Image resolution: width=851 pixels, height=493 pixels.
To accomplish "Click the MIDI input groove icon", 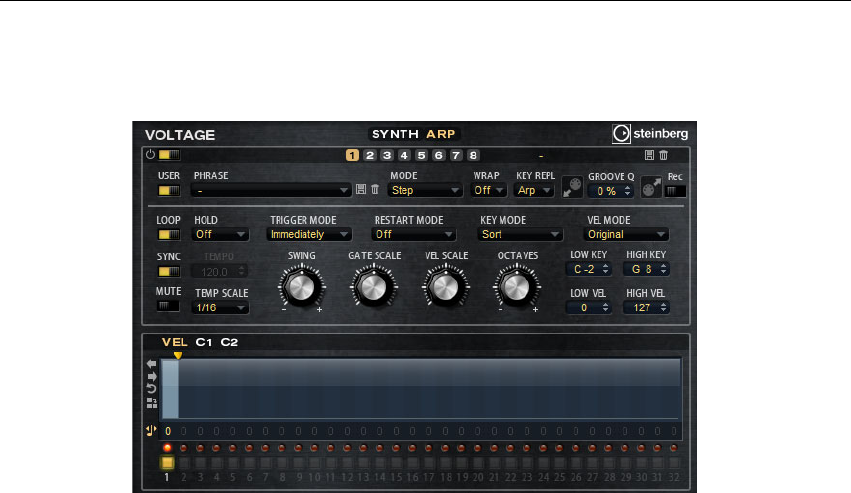I will [572, 187].
